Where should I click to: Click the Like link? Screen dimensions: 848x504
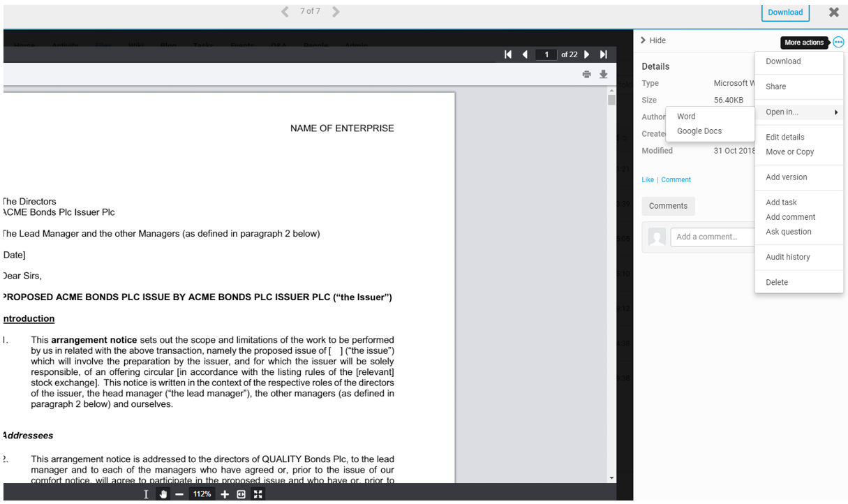click(648, 179)
